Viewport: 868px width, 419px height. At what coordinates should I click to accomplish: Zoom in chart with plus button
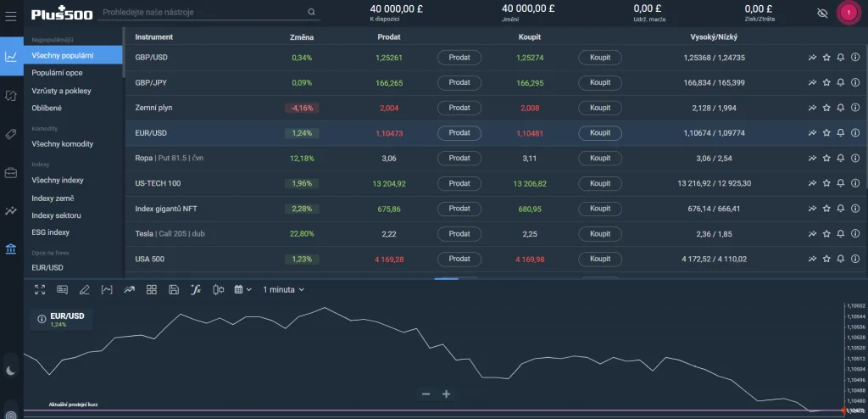point(446,394)
